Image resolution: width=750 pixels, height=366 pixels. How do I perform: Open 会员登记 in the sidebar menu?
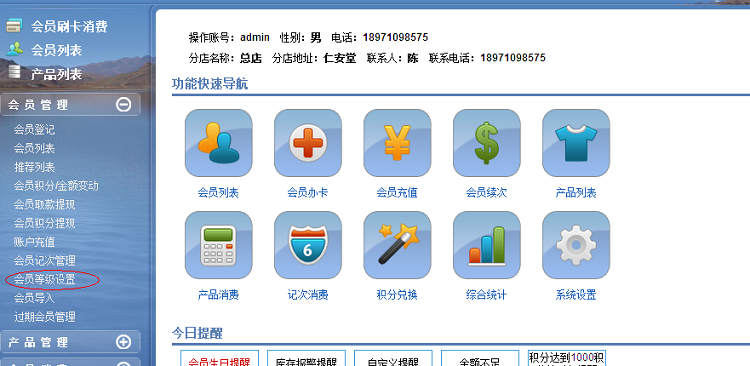pos(34,129)
